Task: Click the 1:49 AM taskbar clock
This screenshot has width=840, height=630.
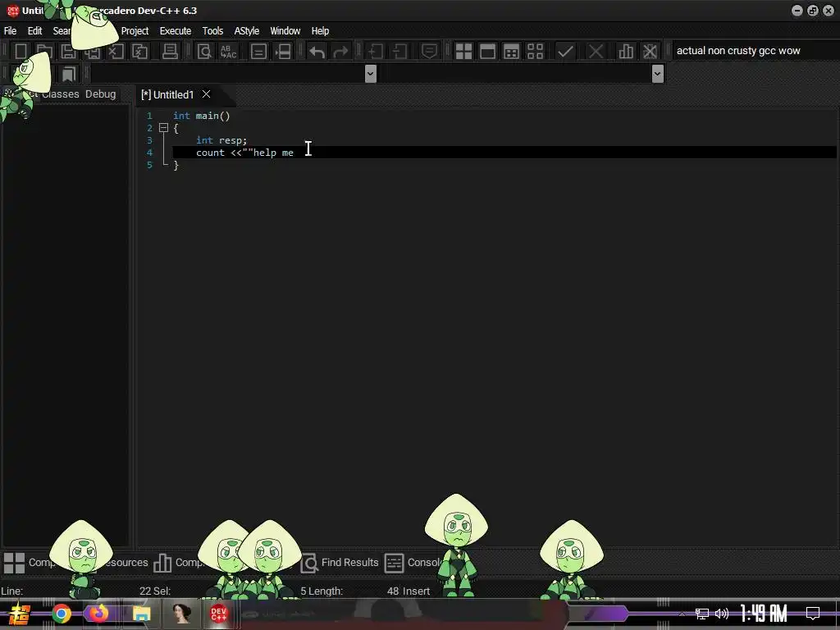Action: point(764,614)
